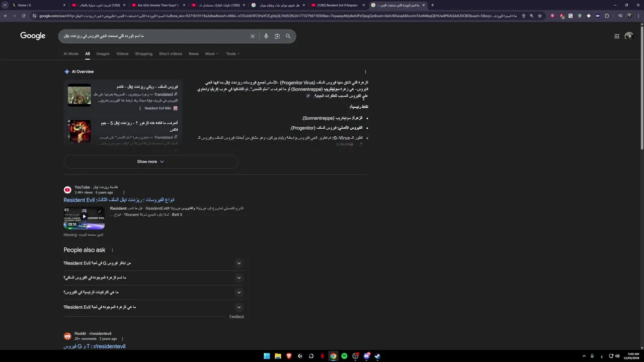The image size is (644, 362).
Task: Switch to Videos results tab
Action: 122,54
